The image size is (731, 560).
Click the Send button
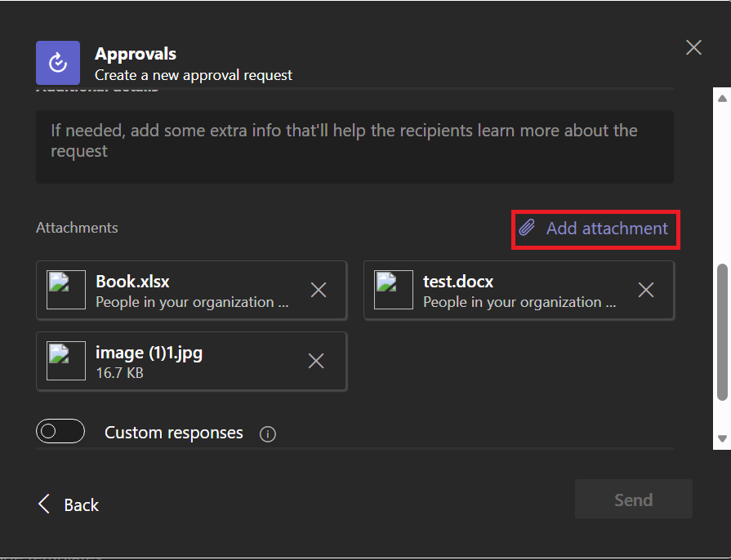point(634,500)
